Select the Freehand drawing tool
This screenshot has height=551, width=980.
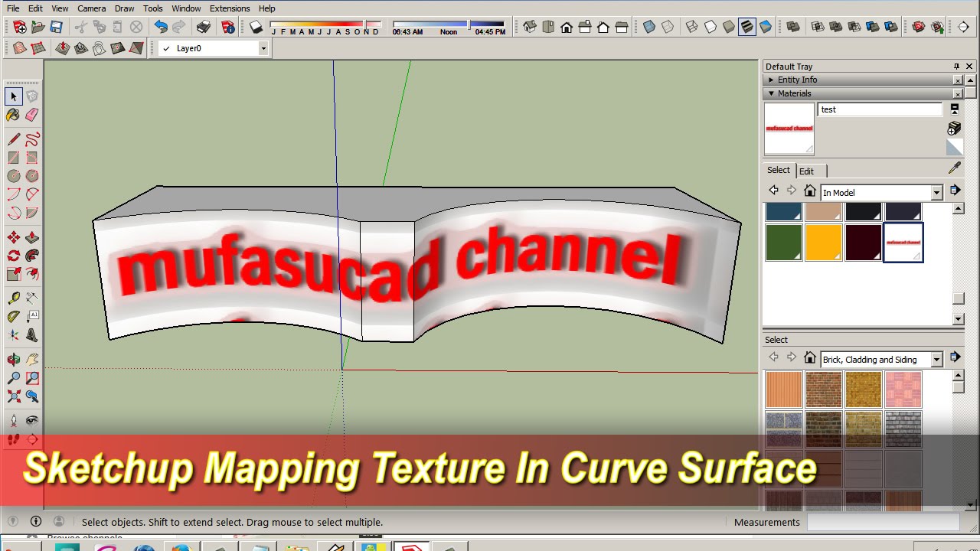coord(32,139)
